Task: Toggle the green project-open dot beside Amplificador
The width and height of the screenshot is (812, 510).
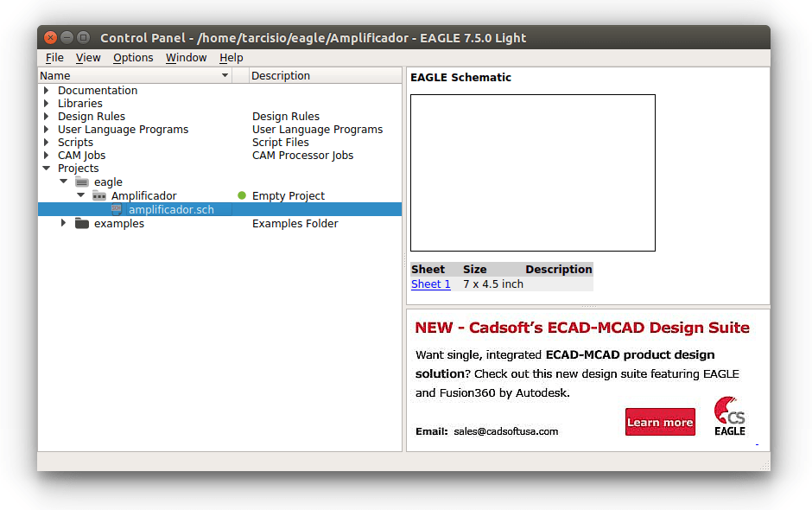Action: coord(242,196)
